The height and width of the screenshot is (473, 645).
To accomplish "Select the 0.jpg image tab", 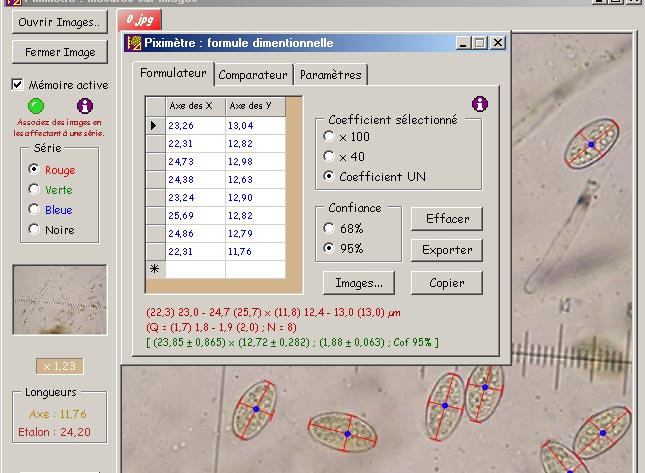I will 140,20.
